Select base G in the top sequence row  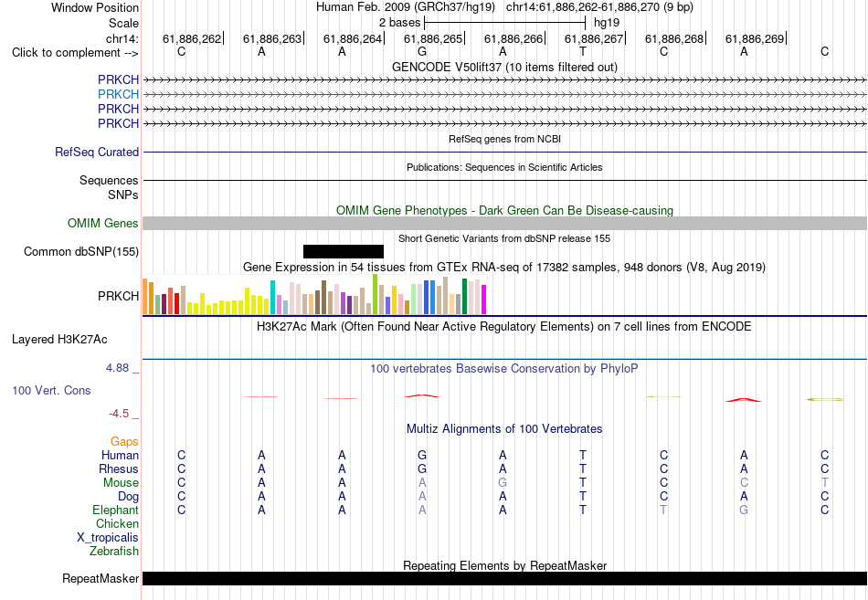point(422,51)
